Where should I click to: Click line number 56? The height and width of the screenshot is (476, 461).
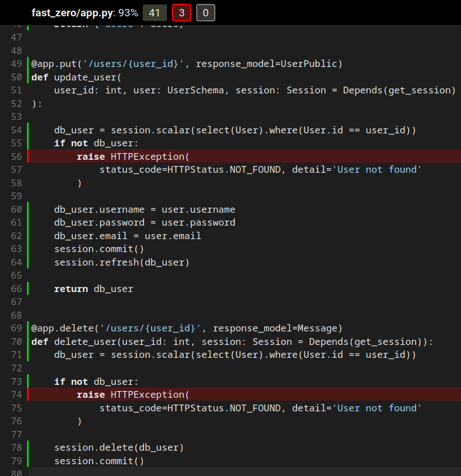(16, 156)
